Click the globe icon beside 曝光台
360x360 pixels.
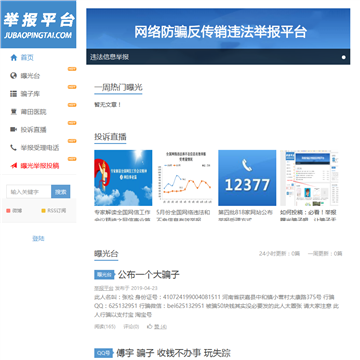pyautogui.click(x=13, y=76)
